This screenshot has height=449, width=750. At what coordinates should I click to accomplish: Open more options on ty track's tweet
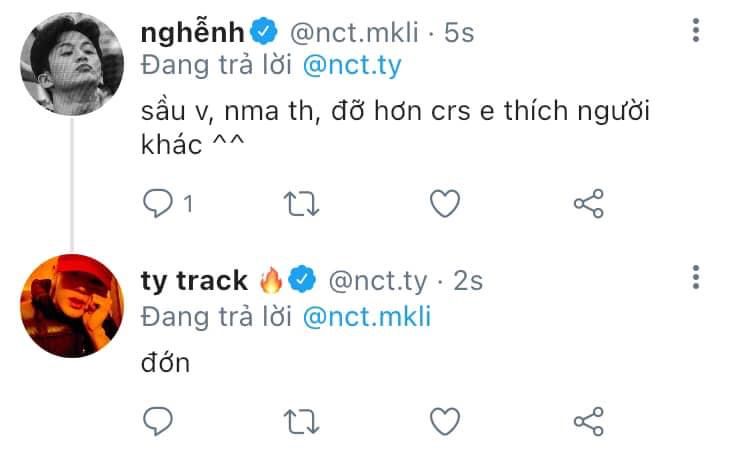point(697,277)
